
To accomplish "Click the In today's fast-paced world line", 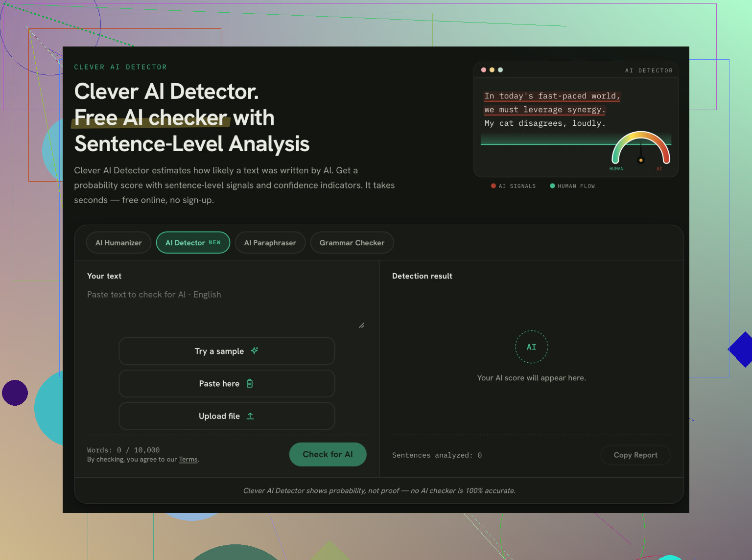I will (x=552, y=96).
